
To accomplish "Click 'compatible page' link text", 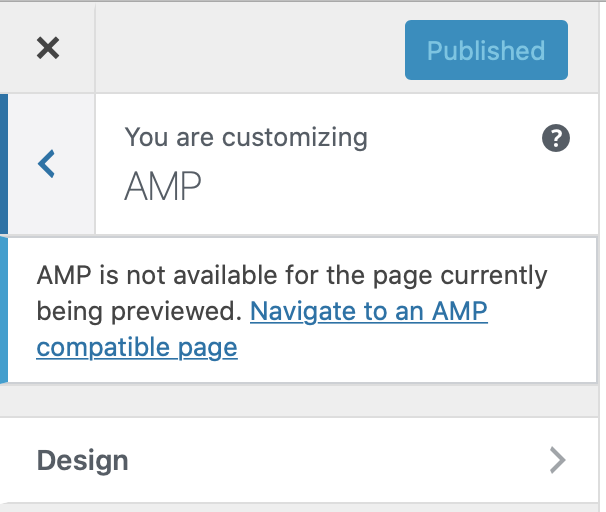I will tap(137, 347).
